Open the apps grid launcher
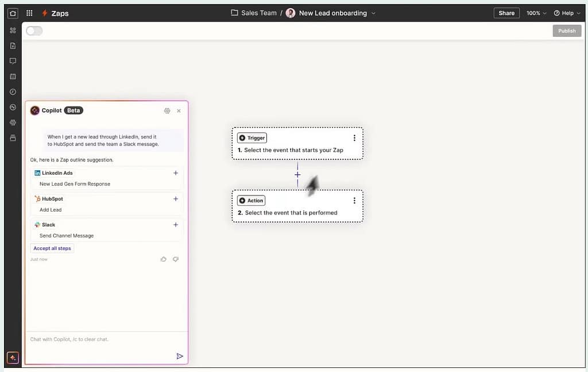 (29, 13)
